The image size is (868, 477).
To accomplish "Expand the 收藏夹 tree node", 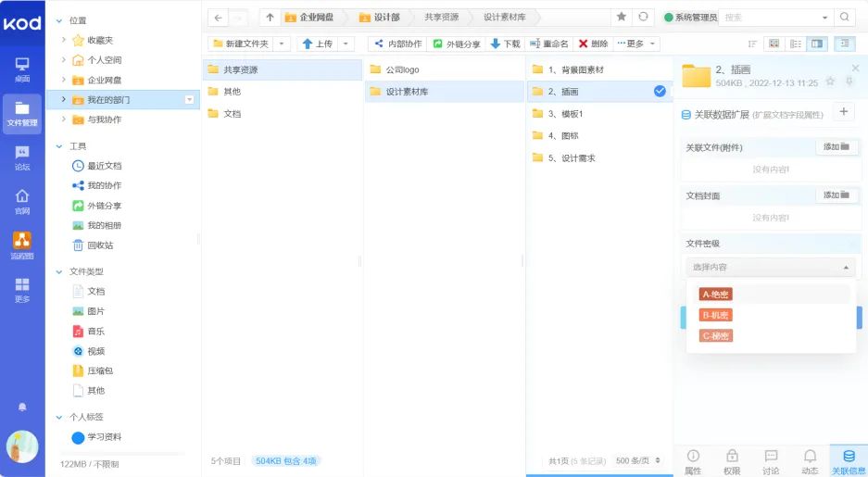I will pos(64,40).
